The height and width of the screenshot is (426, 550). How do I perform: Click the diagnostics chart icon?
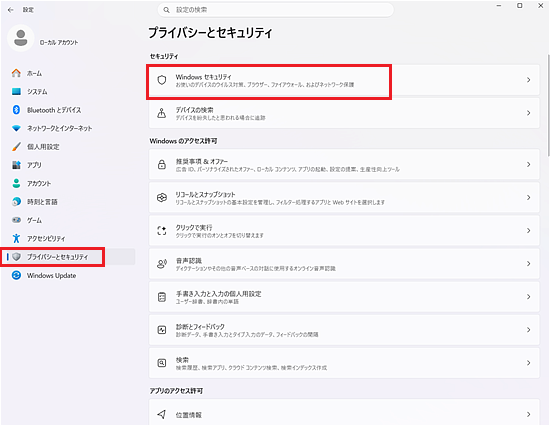(x=162, y=330)
